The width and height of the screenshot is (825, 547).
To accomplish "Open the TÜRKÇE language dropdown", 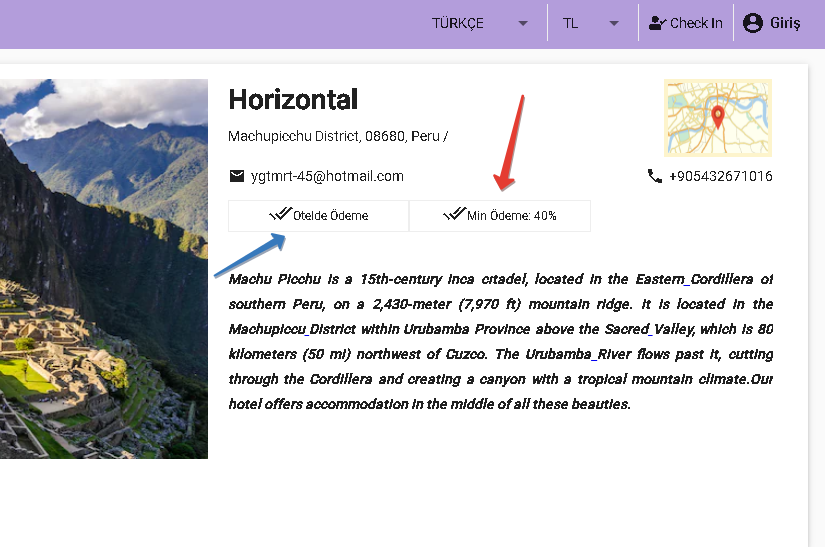I will pyautogui.click(x=480, y=23).
